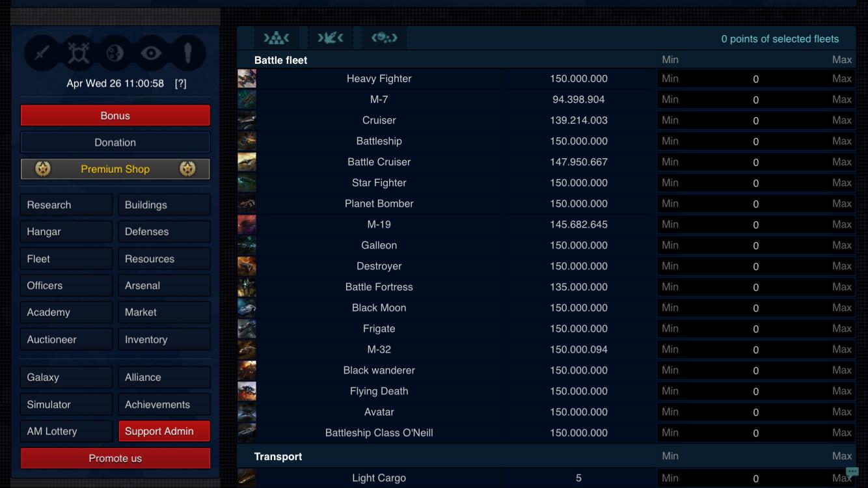Click Support Admin button
The height and width of the screenshot is (488, 868).
coord(164,431)
